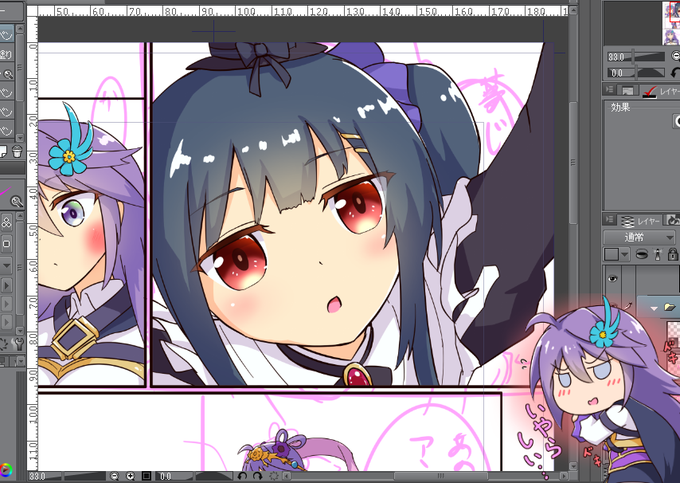Image resolution: width=680 pixels, height=483 pixels.
Task: Open the cut-off tab right of the レイヤー layer tab
Action: click(x=673, y=220)
